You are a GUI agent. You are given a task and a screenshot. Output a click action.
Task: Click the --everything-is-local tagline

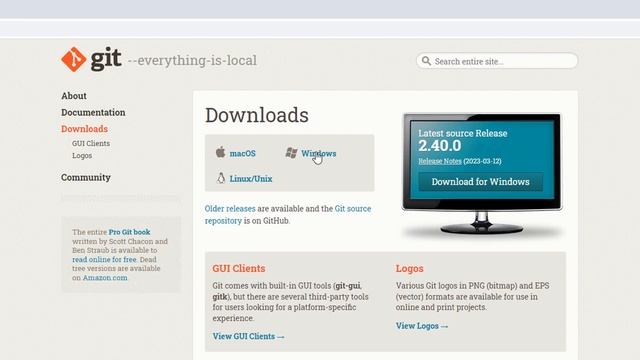coord(192,60)
